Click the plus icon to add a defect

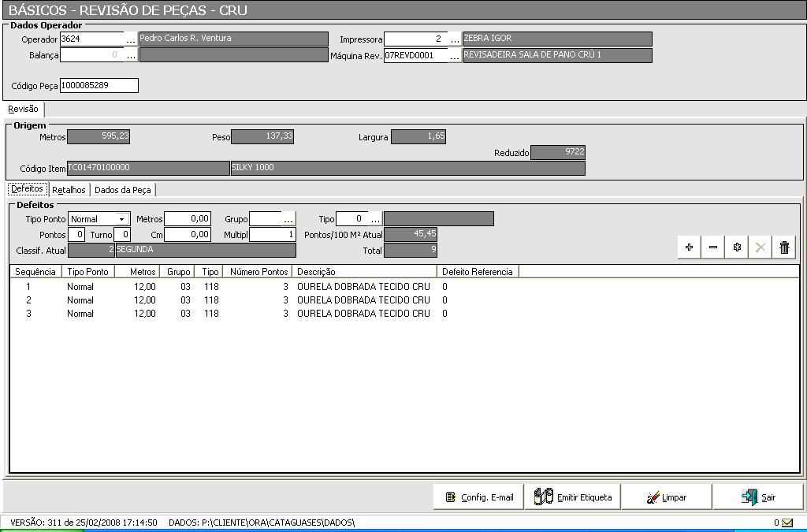coord(689,247)
